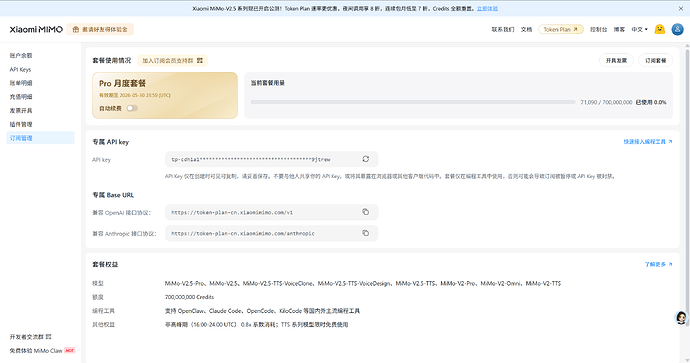This screenshot has height=363, width=690.
Task: Click the QR icon in 加入订阅会员支持群
Action: 200,60
